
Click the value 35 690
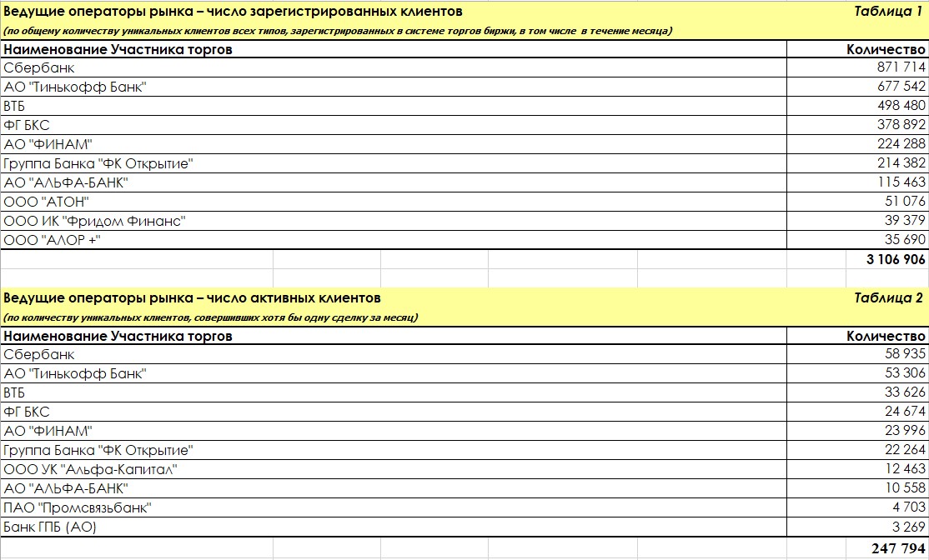[x=906, y=239]
